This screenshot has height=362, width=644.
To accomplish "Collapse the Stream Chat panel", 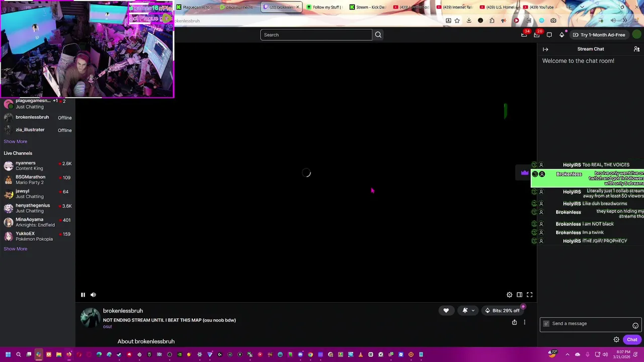I will click(x=545, y=49).
